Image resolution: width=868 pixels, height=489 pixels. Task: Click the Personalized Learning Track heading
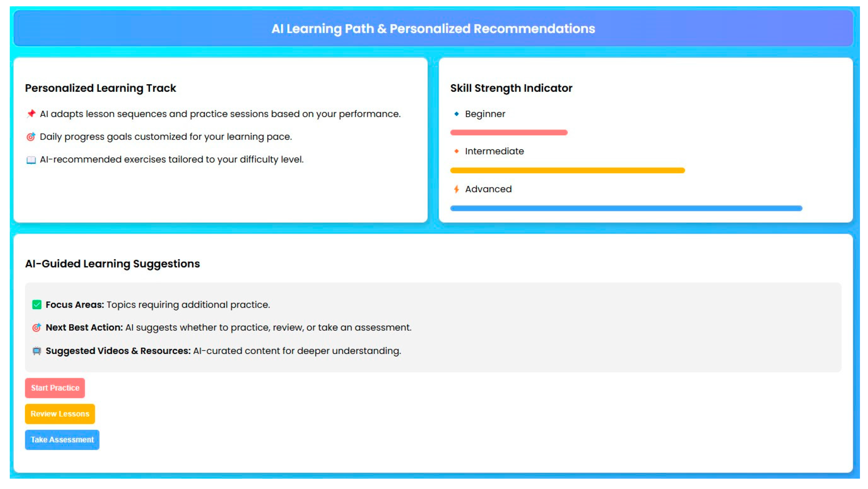coord(100,88)
